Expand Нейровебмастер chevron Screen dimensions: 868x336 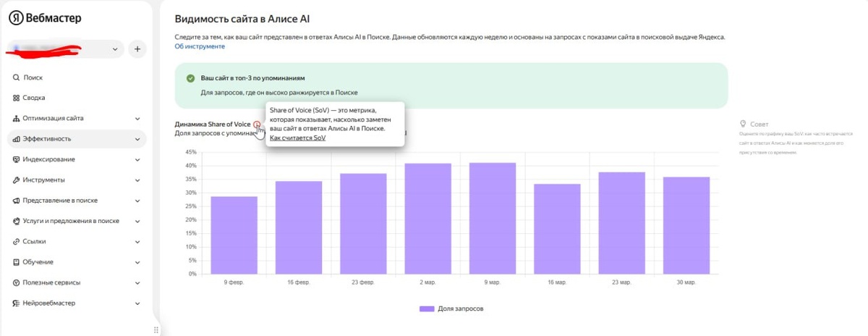coord(137,303)
